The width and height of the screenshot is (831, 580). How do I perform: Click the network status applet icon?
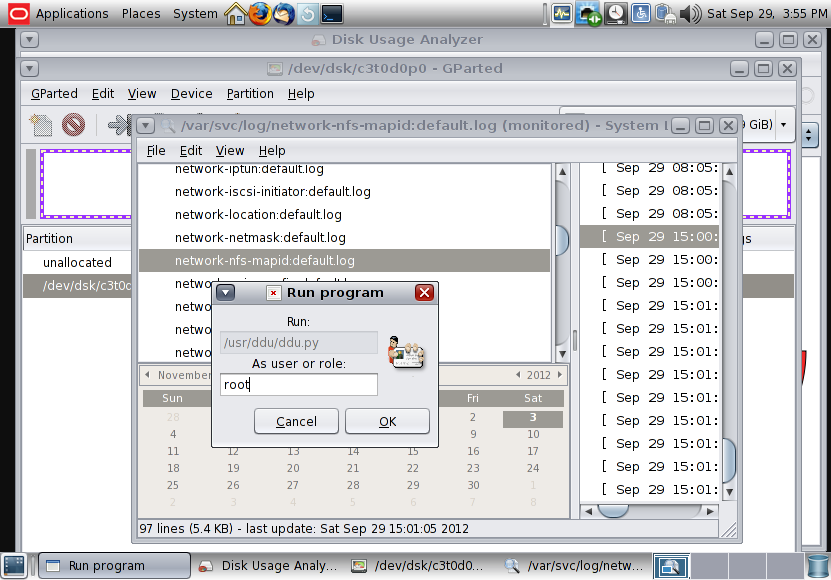point(588,13)
